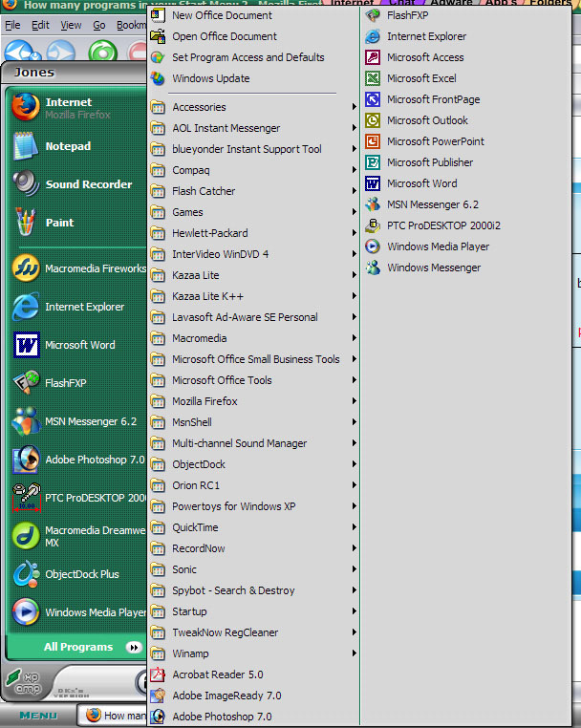Screen dimensions: 581x728
Task: Click Firefox Back toolbar button
Action: (22, 50)
